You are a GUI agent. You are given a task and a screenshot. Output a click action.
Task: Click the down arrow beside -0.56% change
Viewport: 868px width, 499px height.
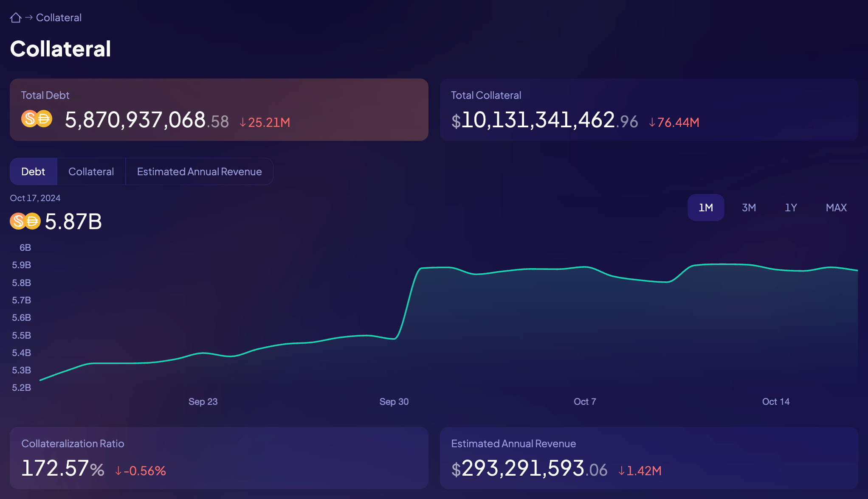(x=118, y=471)
